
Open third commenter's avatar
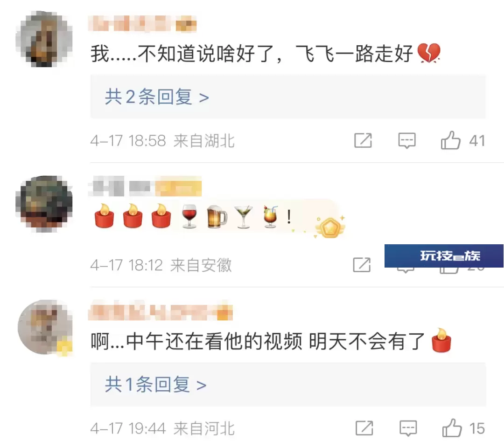[45, 328]
